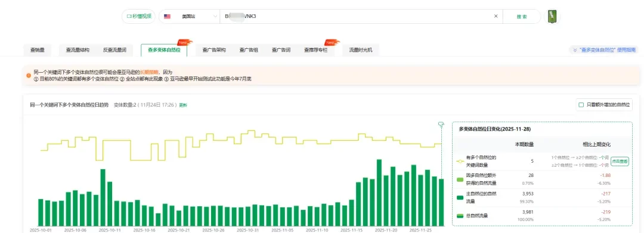Toggle the 只看额外增加的自然位 checkbox
The width and height of the screenshot is (644, 233).
tap(581, 105)
